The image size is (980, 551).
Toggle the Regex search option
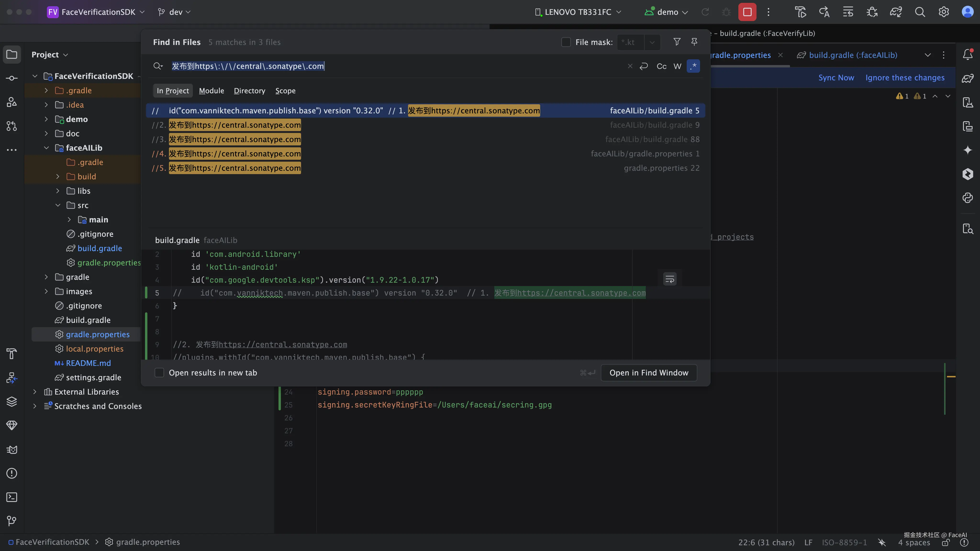[693, 66]
